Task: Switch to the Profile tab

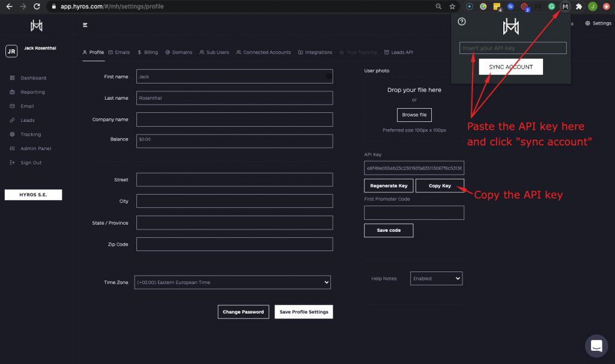Action: pyautogui.click(x=93, y=52)
